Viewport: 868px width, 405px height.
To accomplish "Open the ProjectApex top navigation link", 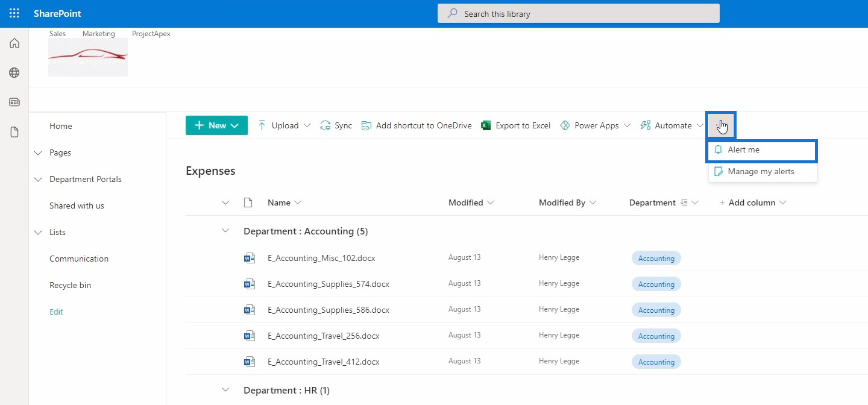I will [x=151, y=34].
